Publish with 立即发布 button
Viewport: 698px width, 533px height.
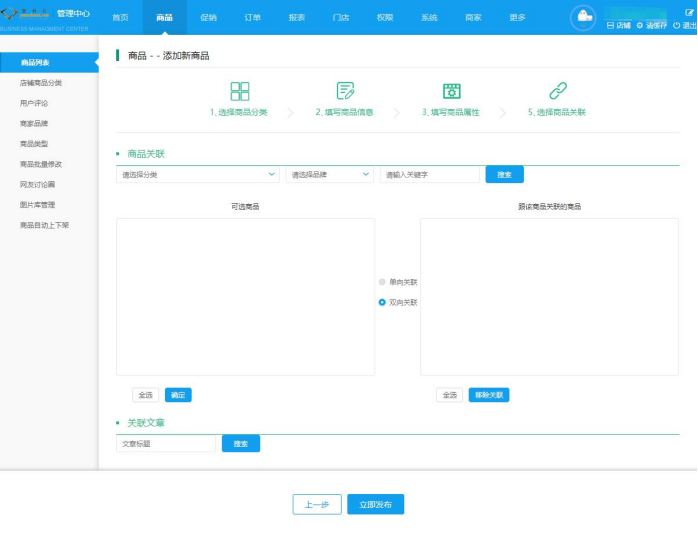coord(376,505)
